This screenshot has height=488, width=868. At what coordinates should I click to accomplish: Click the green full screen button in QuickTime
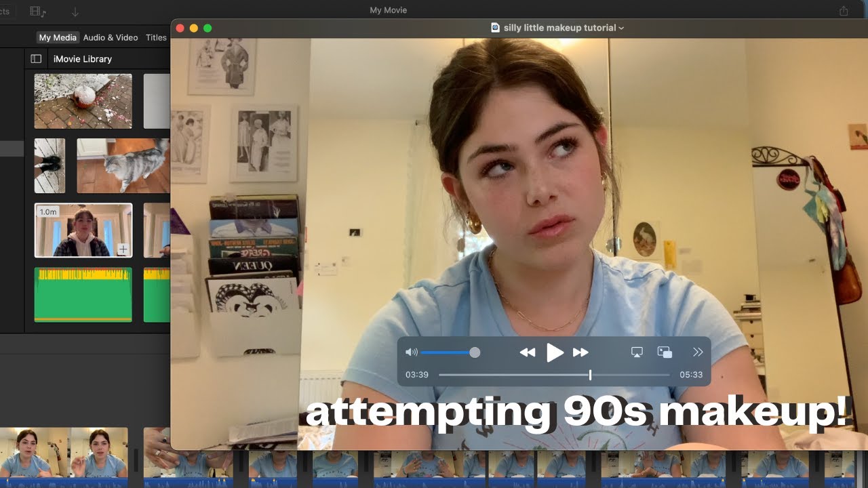coord(208,28)
